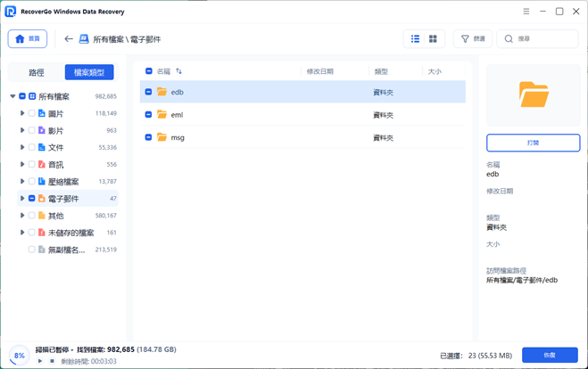Click the back arrow in the breadcrumb bar
This screenshot has height=369, width=588.
point(68,38)
